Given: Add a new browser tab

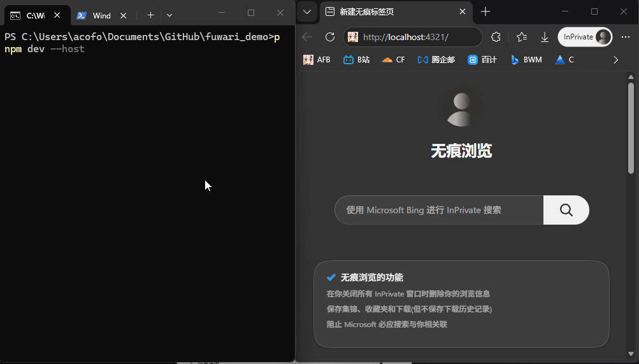Looking at the screenshot, I should tap(485, 12).
